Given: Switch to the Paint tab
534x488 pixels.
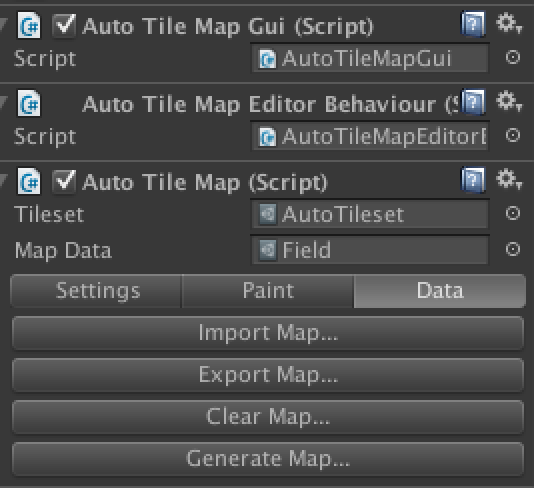Looking at the screenshot, I should coord(268,291).
